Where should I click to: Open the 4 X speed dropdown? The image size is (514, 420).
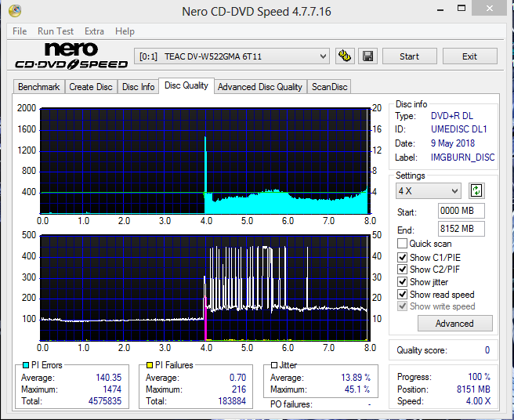[x=428, y=191]
